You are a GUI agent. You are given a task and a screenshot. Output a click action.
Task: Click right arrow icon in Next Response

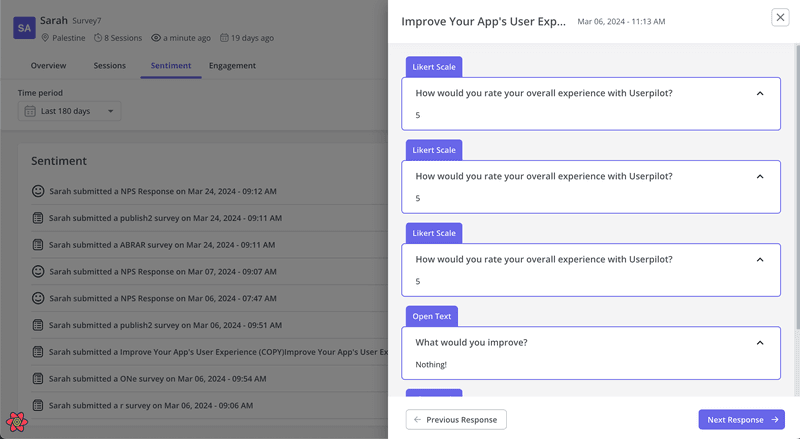pyautogui.click(x=774, y=420)
